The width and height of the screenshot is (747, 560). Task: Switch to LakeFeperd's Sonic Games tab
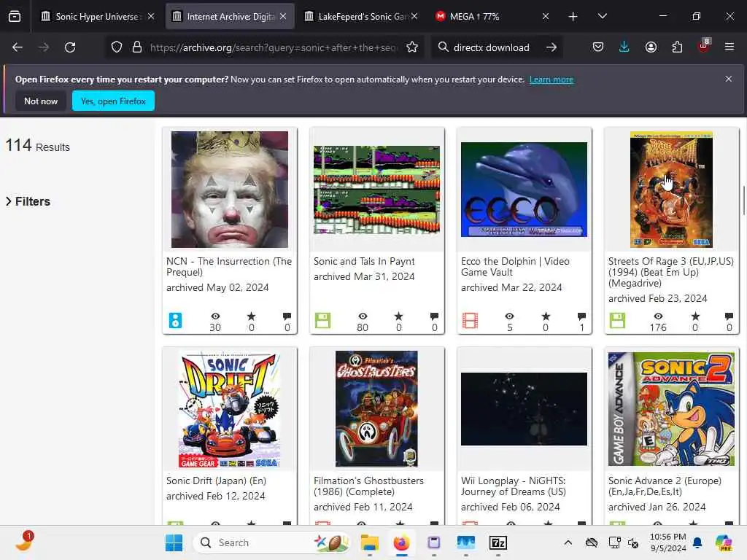click(x=362, y=16)
